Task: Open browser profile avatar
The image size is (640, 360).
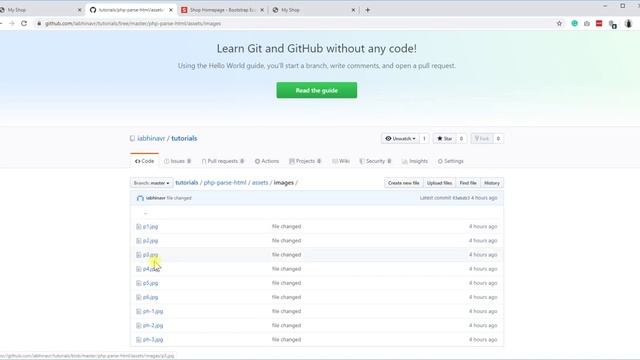Action: 628,24
